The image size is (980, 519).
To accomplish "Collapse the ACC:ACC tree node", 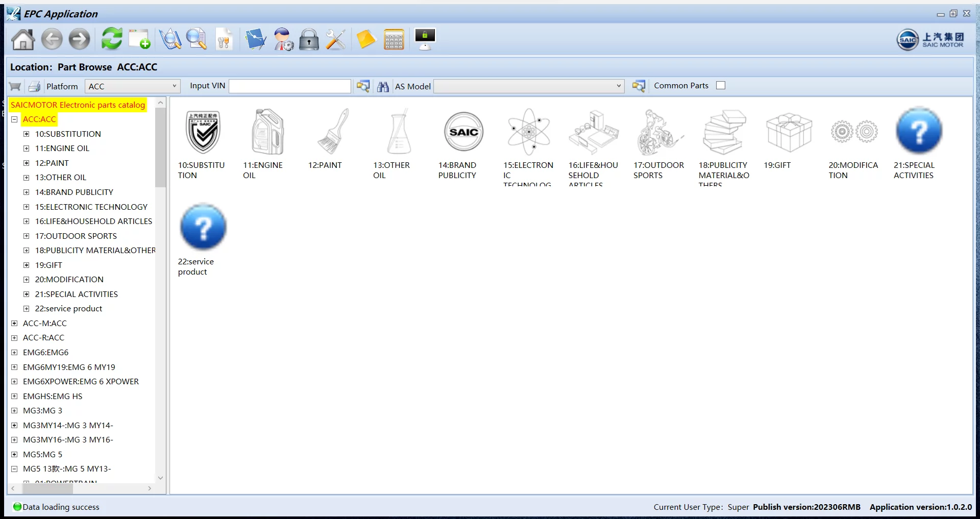I will (x=14, y=119).
